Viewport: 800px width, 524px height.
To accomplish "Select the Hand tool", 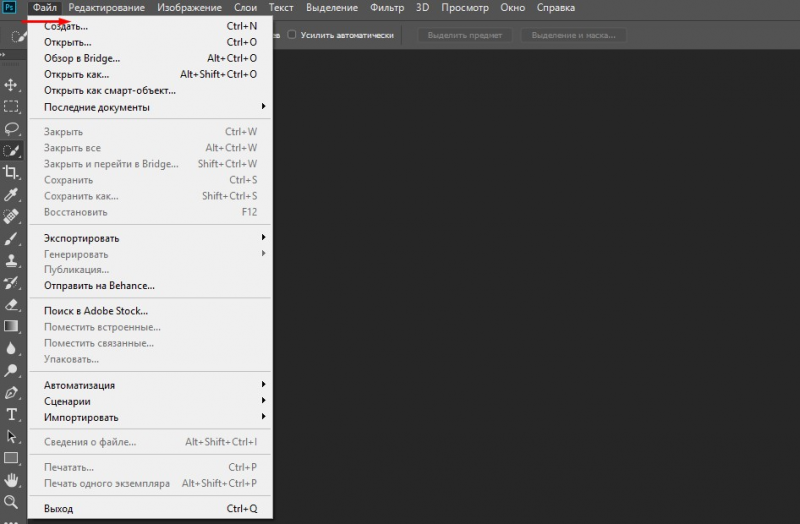I will 11,480.
